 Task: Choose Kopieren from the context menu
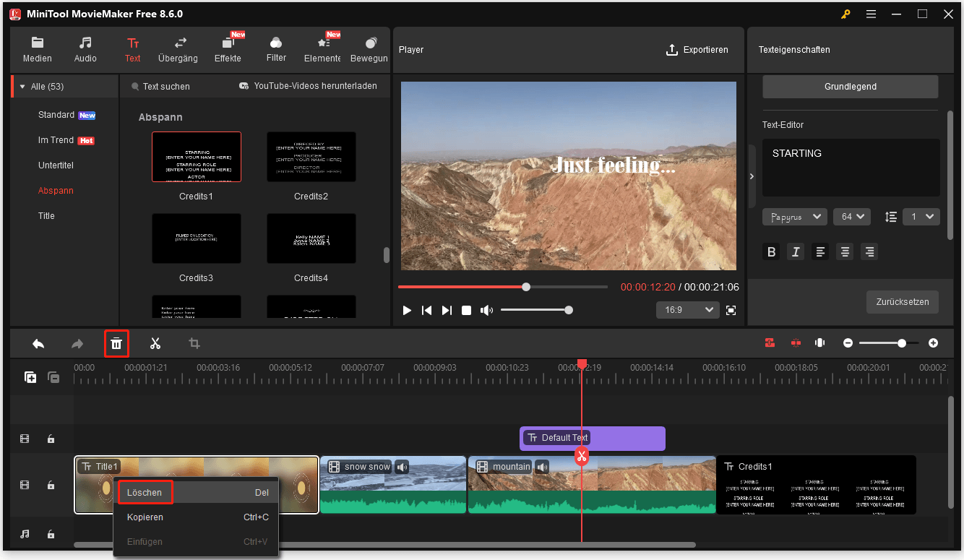145,517
